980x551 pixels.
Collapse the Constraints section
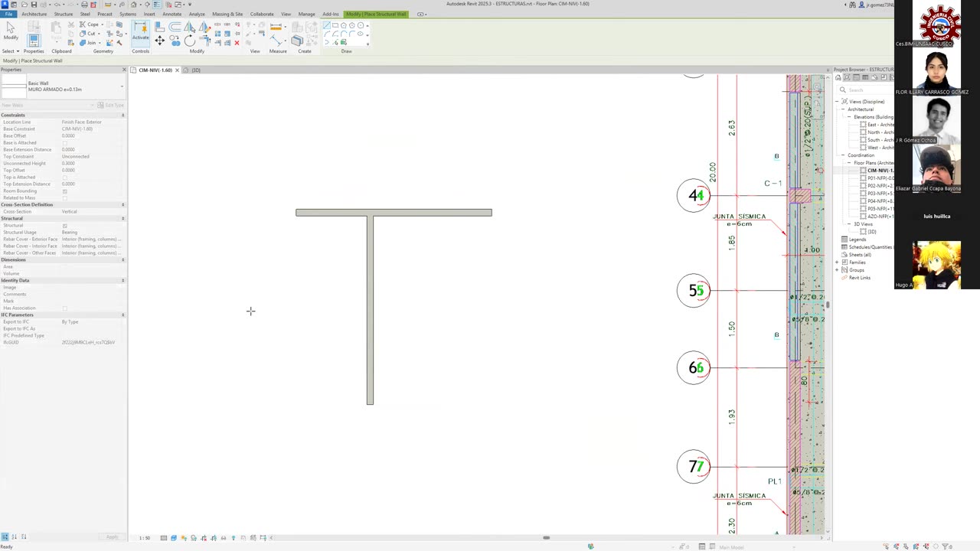click(122, 116)
